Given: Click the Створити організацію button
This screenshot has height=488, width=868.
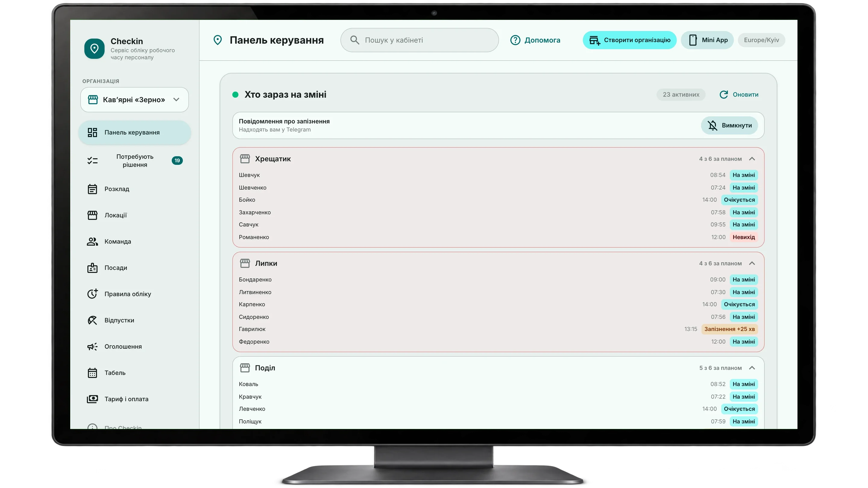Looking at the screenshot, I should click(629, 40).
